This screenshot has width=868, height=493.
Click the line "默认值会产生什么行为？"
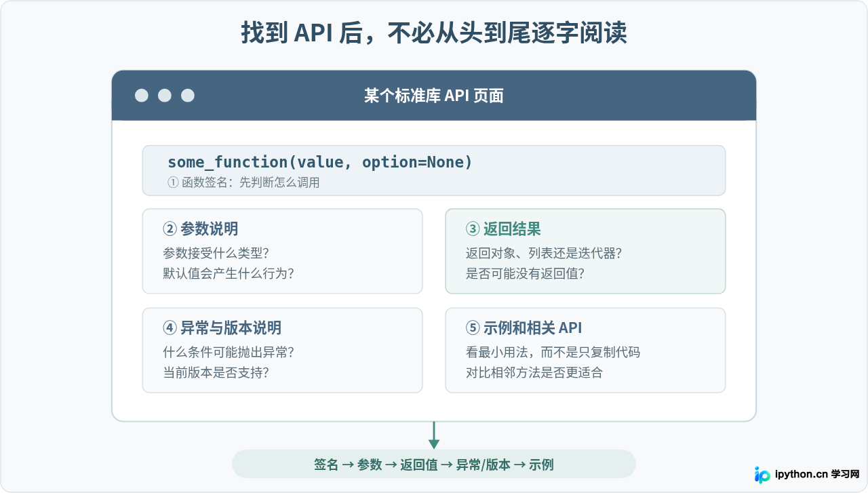[x=229, y=273]
